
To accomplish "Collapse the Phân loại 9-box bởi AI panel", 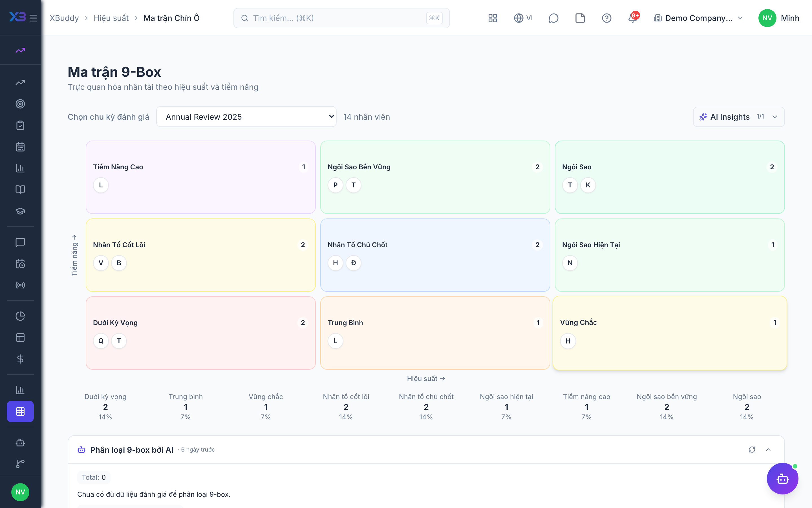I will (x=768, y=450).
